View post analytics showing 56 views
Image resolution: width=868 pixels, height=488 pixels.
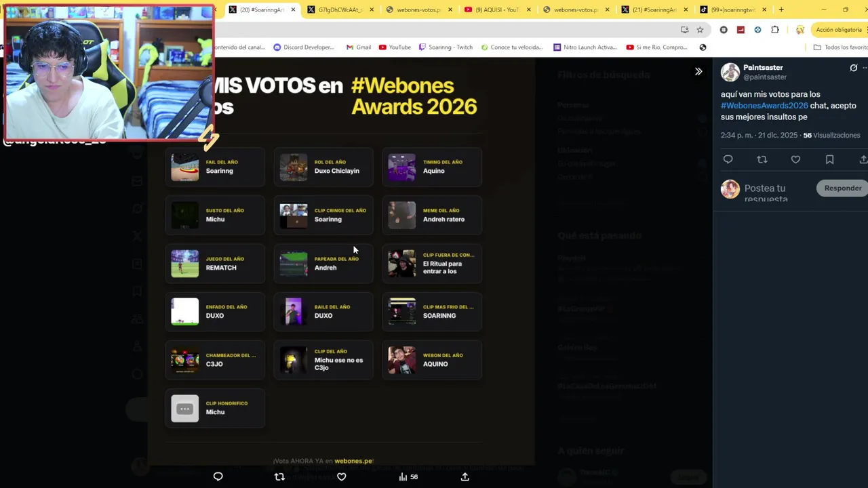[408, 476]
